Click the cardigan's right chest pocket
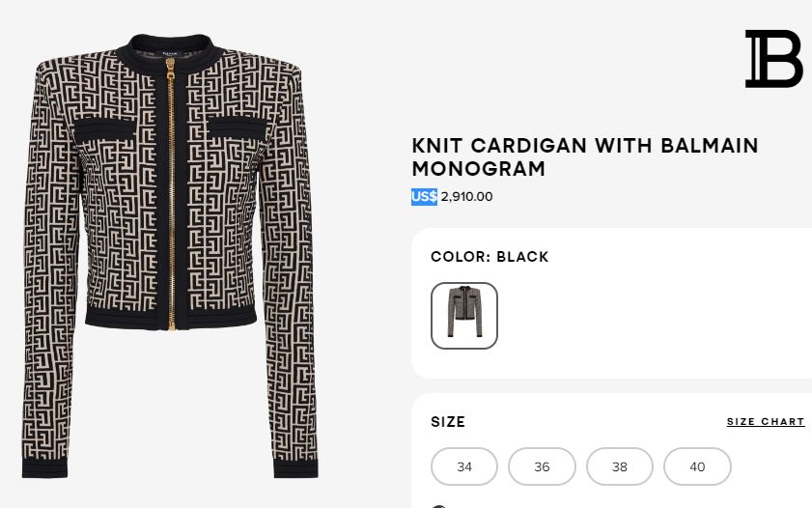The width and height of the screenshot is (812, 508). (236, 126)
